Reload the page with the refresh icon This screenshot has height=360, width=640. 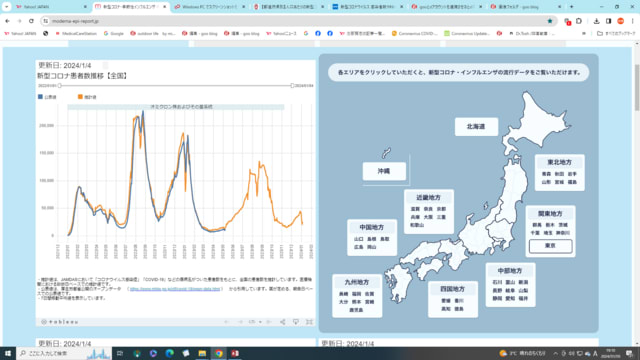tap(31, 21)
